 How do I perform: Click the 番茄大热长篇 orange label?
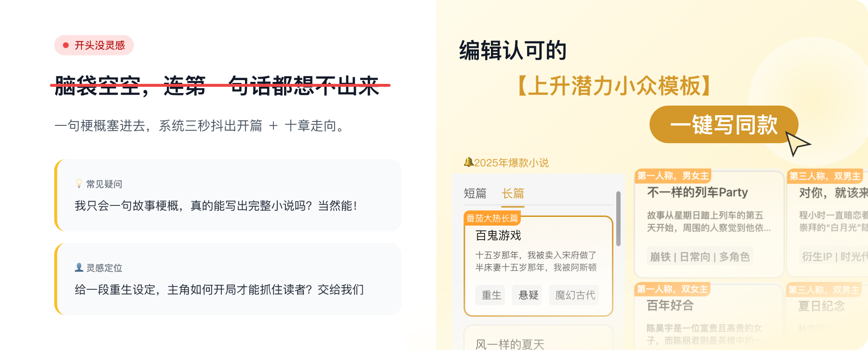[492, 218]
